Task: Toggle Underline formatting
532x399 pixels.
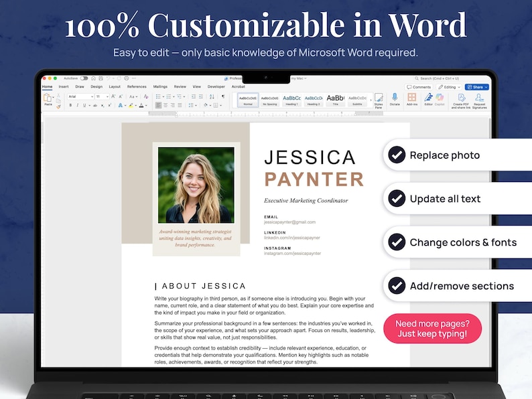Action: [x=84, y=105]
